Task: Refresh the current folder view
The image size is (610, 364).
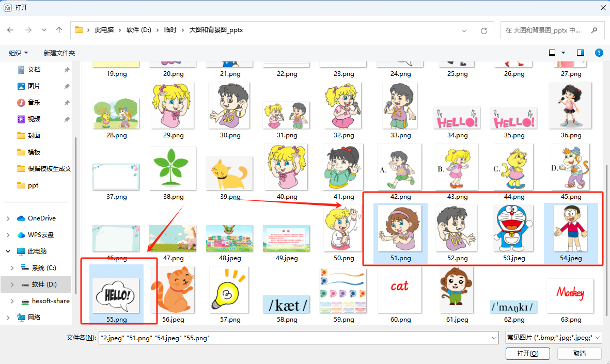Action: click(x=483, y=30)
